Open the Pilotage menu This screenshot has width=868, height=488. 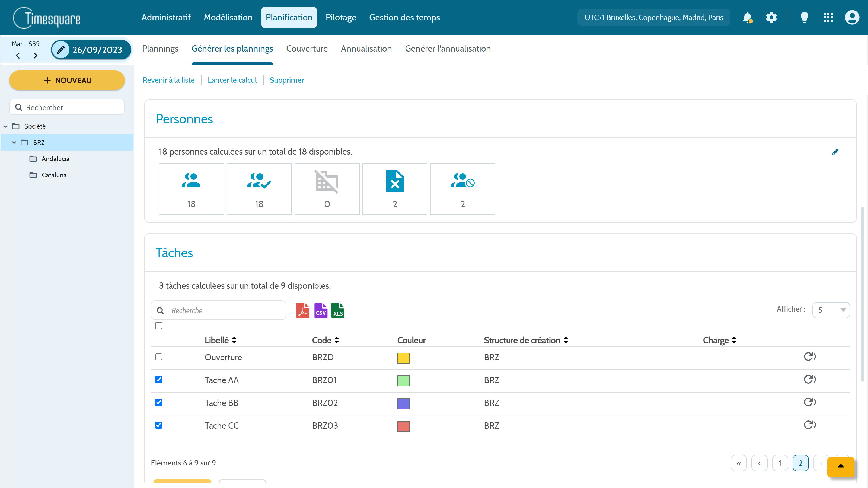(341, 18)
